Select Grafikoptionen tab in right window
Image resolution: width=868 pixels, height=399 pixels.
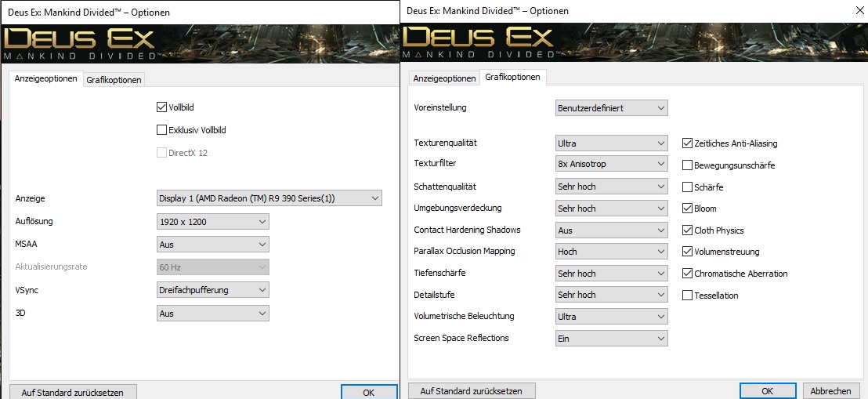(x=512, y=78)
